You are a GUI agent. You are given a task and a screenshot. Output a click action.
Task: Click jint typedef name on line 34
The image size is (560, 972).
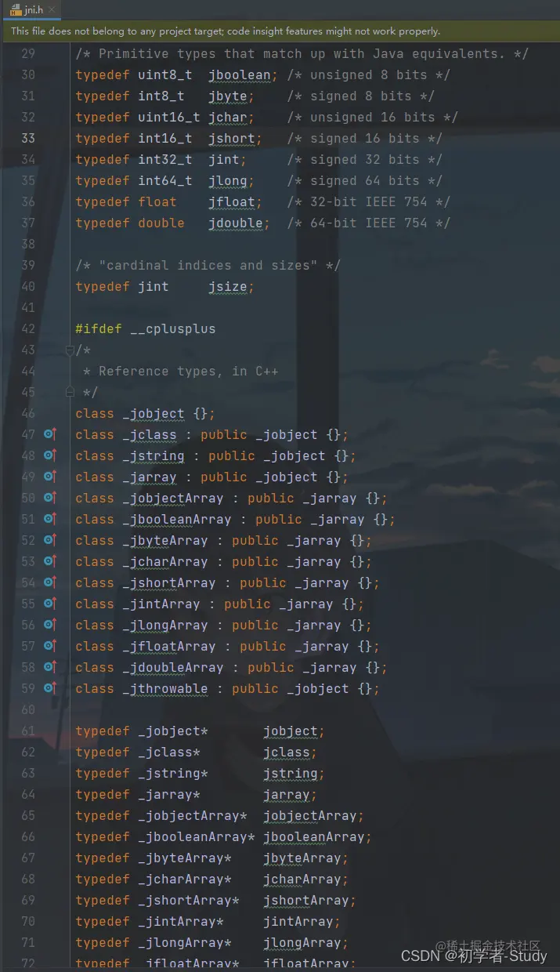(224, 160)
